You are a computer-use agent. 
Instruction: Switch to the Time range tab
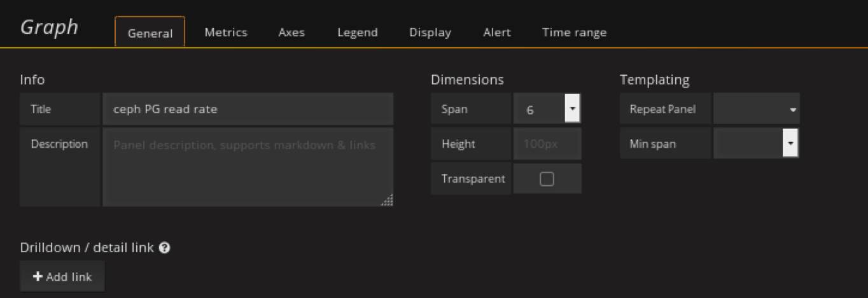pos(574,32)
